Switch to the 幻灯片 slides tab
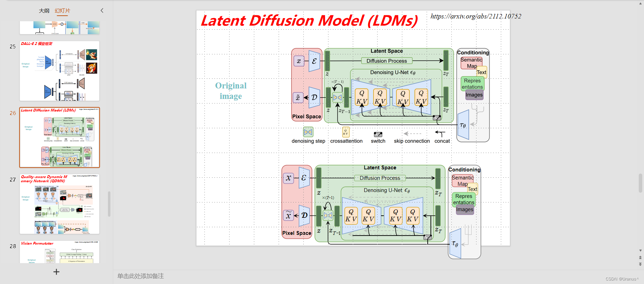 coord(62,11)
